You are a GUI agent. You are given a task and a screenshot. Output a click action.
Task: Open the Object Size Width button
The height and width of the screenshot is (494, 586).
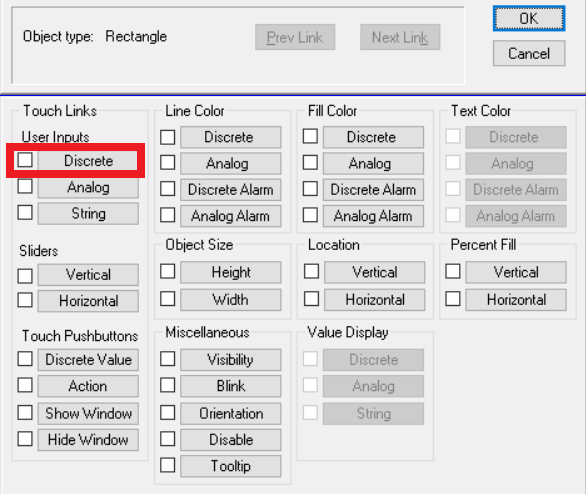(231, 300)
